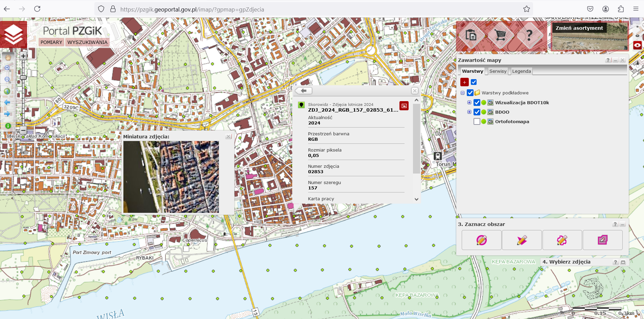Toggle Wizualizacja BDOT10k layer checkbox

coord(477,102)
